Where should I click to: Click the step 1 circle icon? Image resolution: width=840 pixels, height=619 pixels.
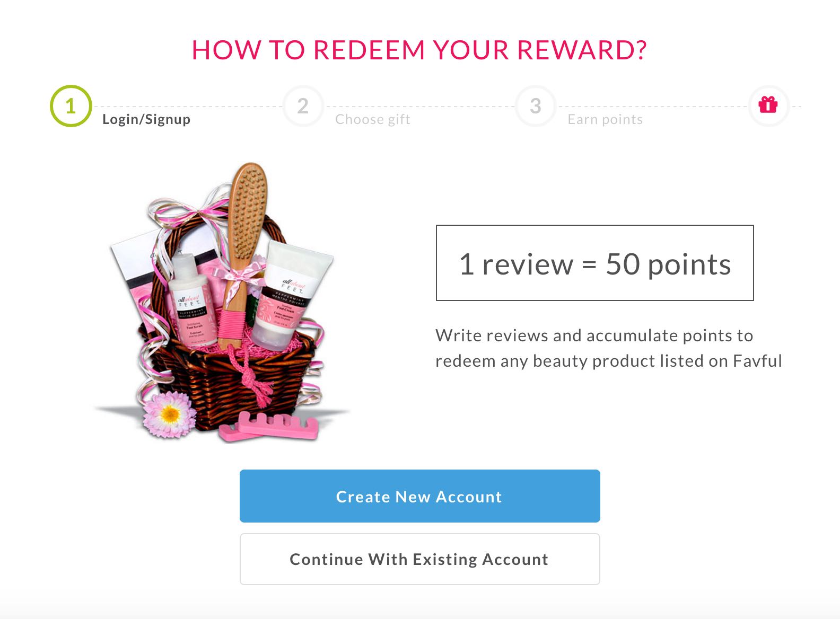[x=71, y=106]
